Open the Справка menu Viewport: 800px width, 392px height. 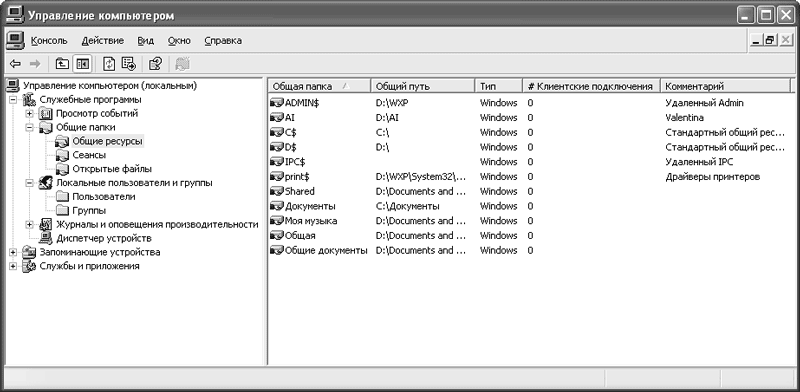tap(223, 40)
